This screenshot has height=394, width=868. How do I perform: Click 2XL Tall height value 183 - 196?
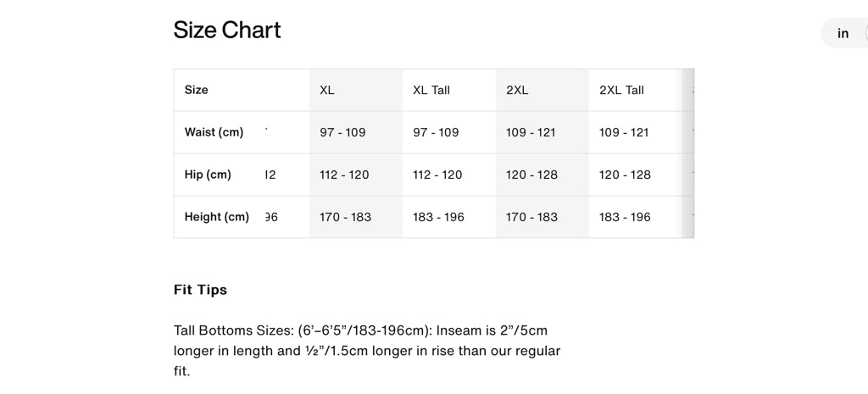pos(625,217)
